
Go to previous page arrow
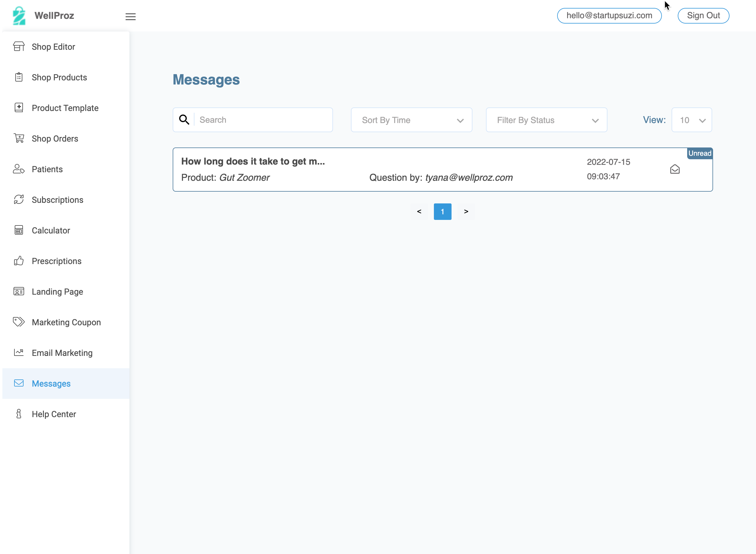pyautogui.click(x=419, y=211)
